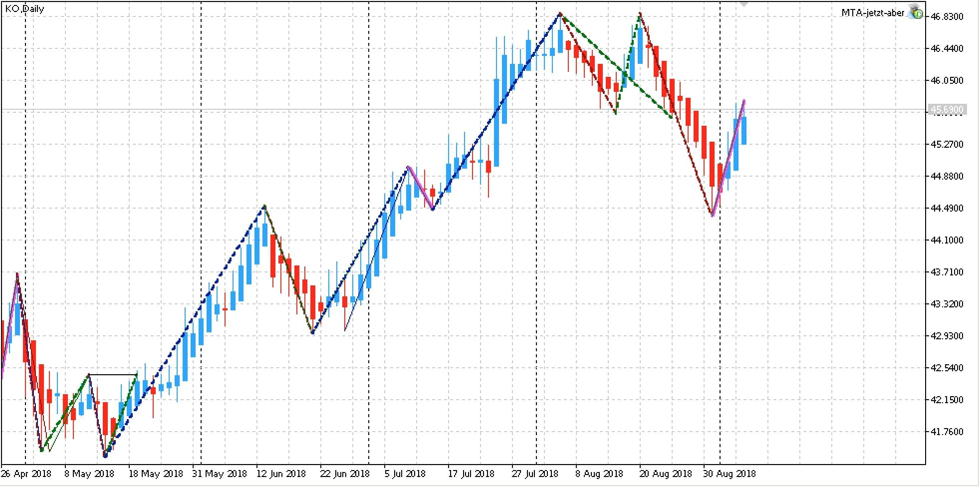The image size is (980, 487).
Task: Click the 31 May 2018 date label
Action: [x=220, y=474]
